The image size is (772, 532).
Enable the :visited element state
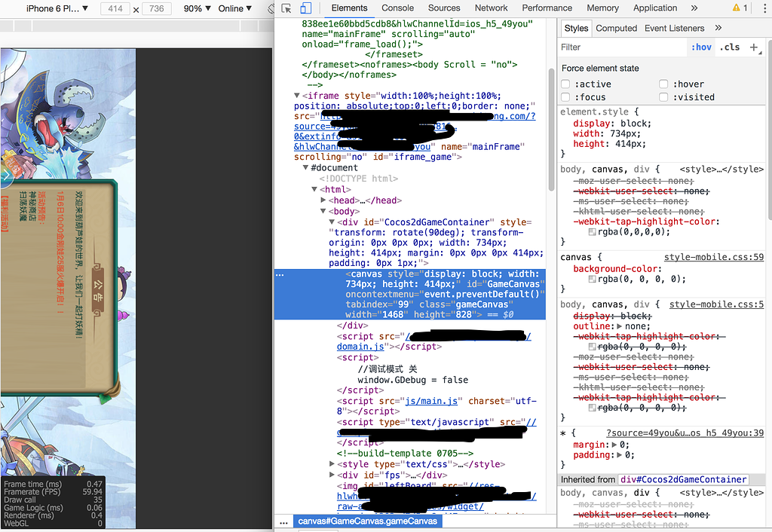tap(663, 96)
